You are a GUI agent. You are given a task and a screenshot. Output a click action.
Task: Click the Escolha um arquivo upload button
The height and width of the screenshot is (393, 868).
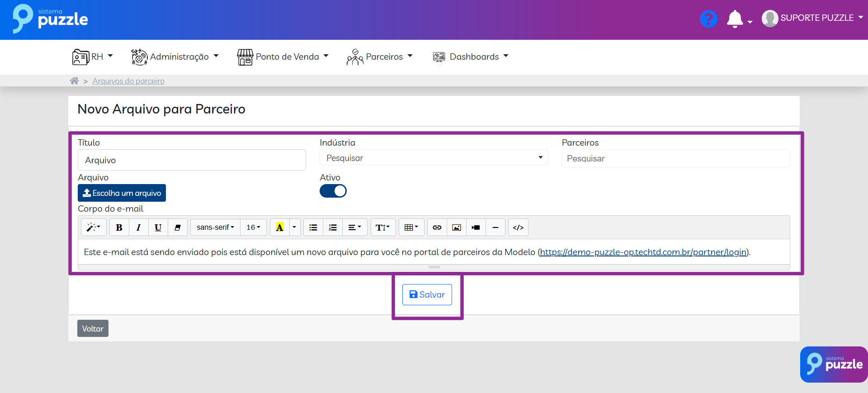click(x=122, y=193)
